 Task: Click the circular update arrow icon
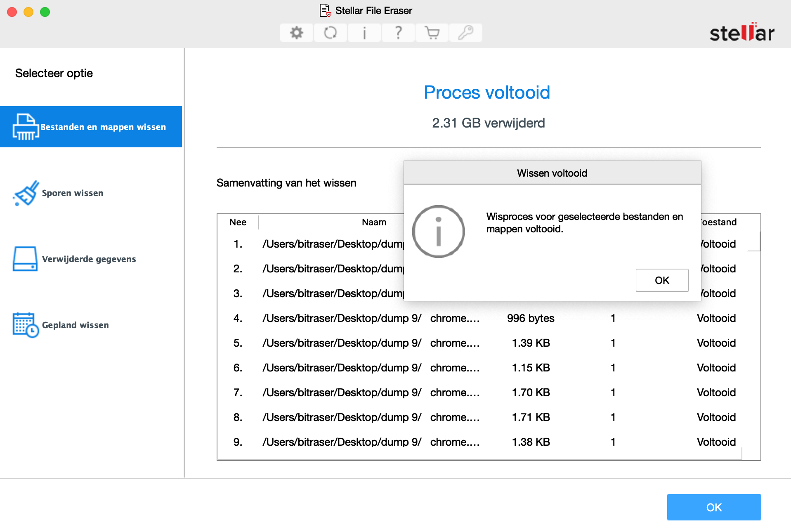[330, 33]
